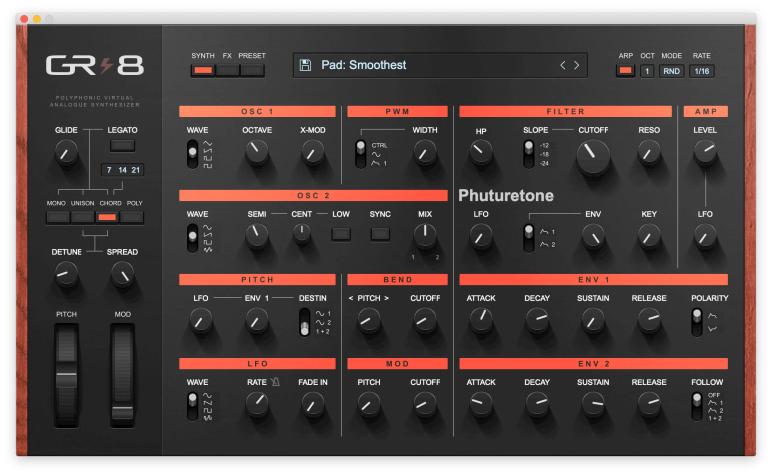This screenshot has height=475, width=772.
Task: Go to next preset with right chevron
Action: point(577,65)
